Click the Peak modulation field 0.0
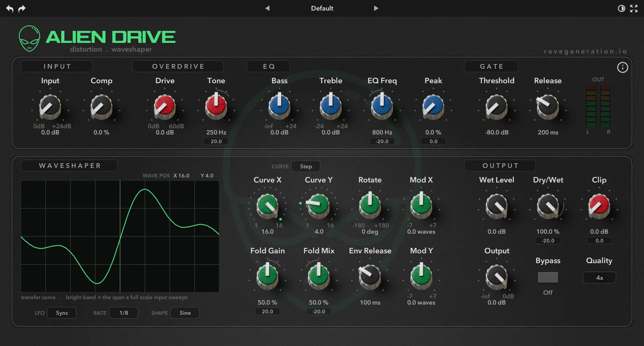644x346 pixels. pos(433,141)
